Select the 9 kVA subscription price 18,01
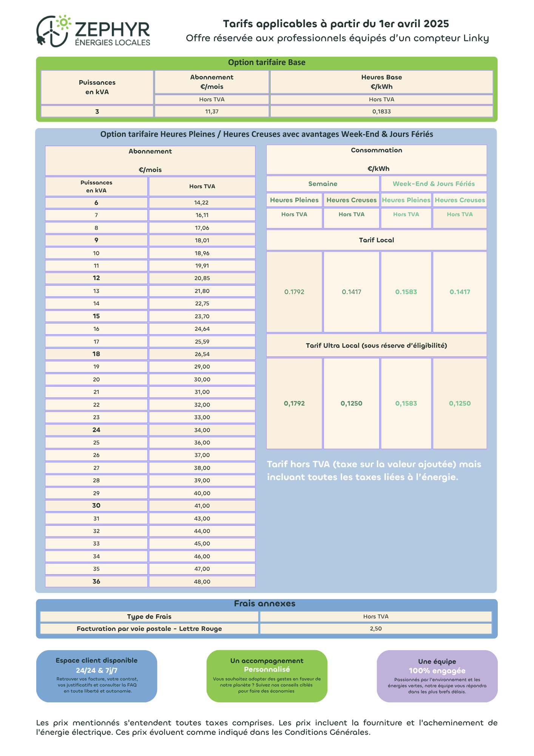 (x=202, y=240)
